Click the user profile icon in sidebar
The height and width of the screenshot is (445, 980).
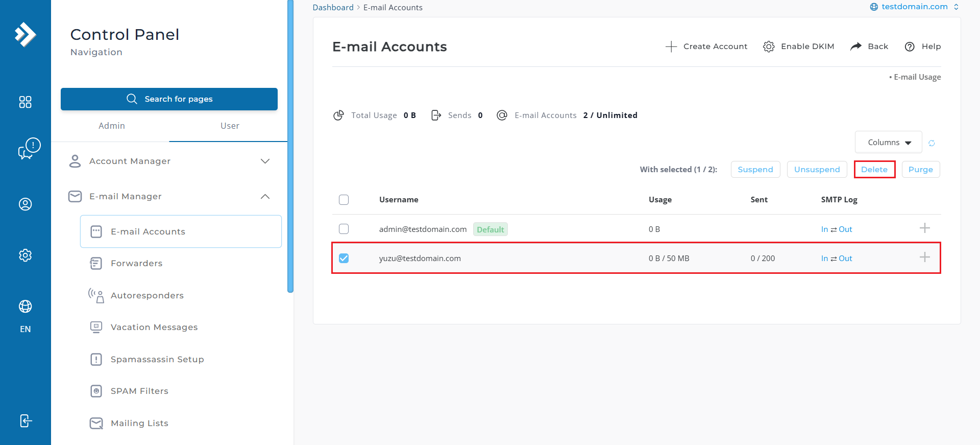(x=25, y=204)
